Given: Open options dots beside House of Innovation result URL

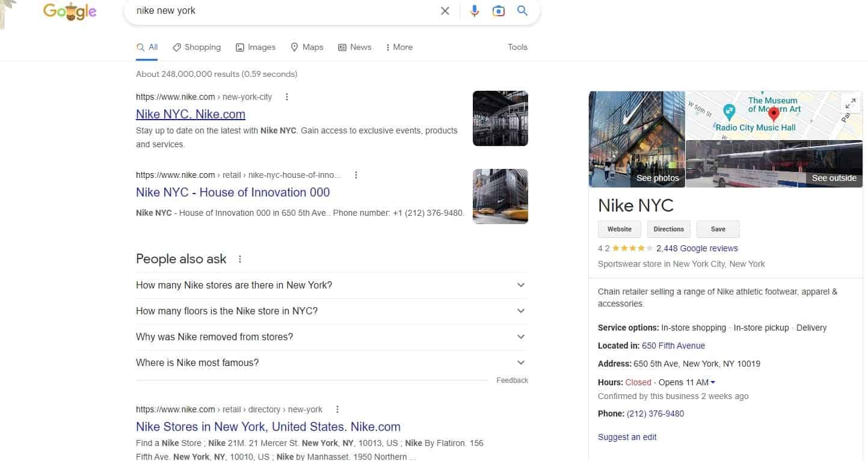Looking at the screenshot, I should (x=356, y=175).
